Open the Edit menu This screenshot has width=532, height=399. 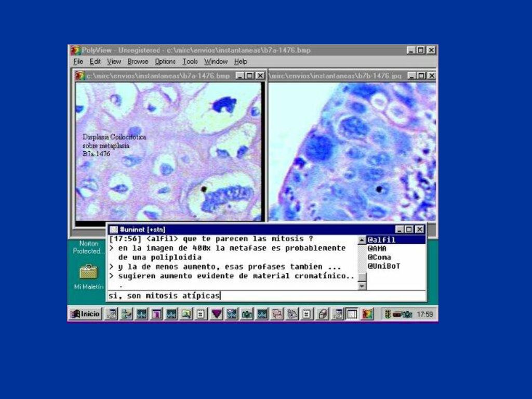point(95,62)
